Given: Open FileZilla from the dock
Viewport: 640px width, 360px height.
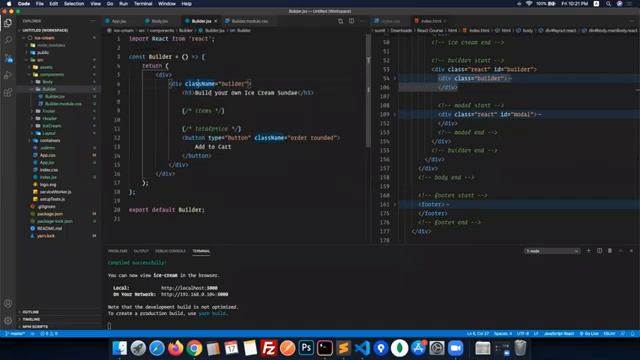Looking at the screenshot, I should (269, 348).
